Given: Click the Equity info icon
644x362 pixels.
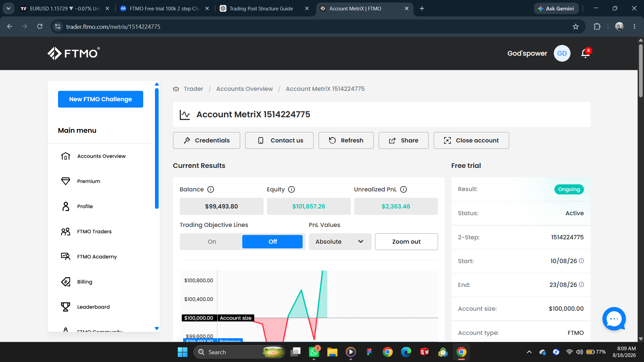Looking at the screenshot, I should pyautogui.click(x=291, y=189).
